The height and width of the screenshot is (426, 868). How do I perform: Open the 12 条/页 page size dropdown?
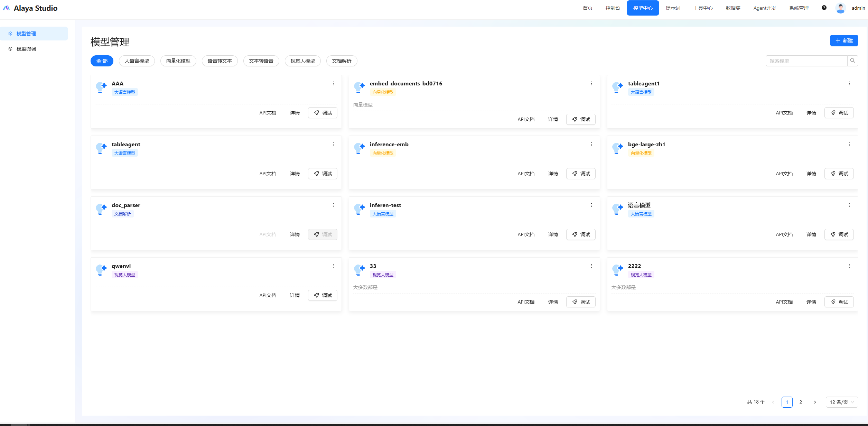pos(841,402)
